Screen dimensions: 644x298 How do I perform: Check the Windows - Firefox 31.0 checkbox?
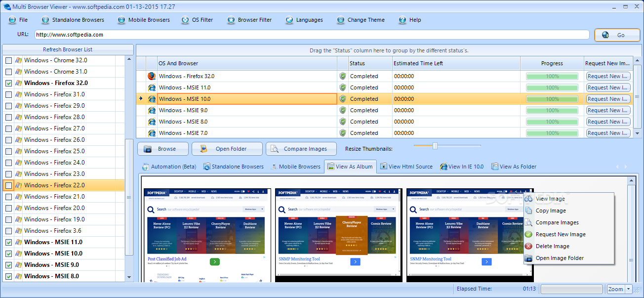coord(8,94)
